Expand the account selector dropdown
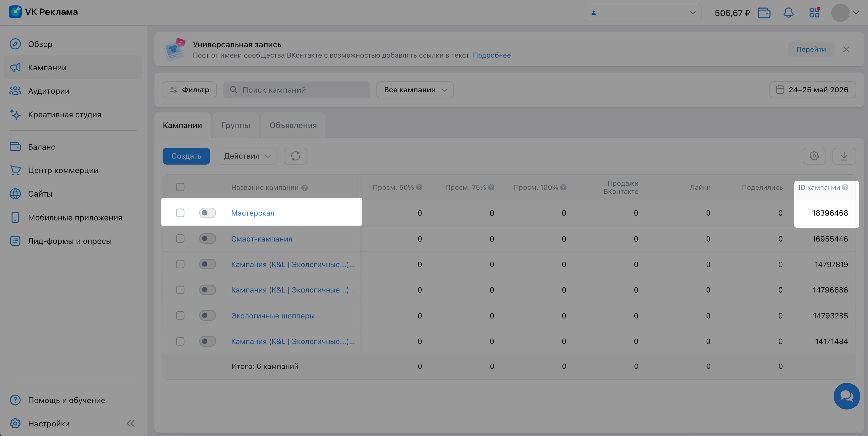 click(x=642, y=13)
